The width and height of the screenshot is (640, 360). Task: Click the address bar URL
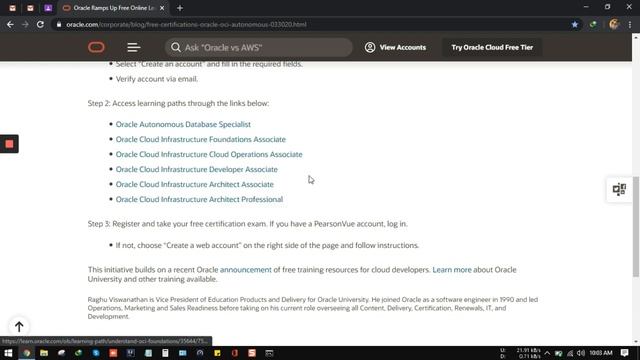coord(186,24)
